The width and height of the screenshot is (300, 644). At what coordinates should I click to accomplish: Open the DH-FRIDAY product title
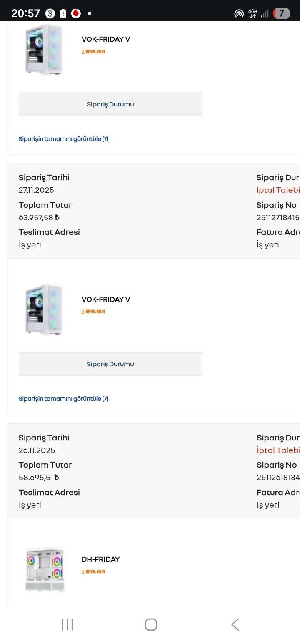pyautogui.click(x=100, y=559)
